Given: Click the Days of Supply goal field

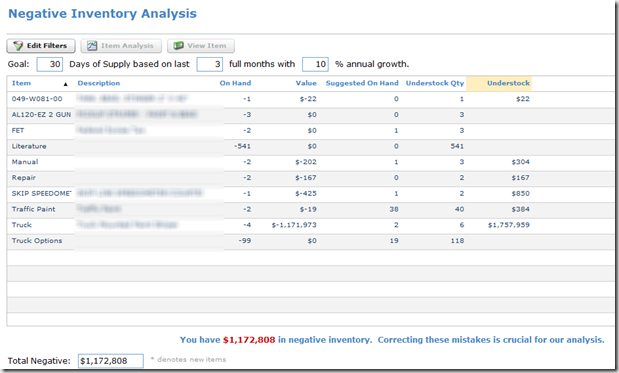Looking at the screenshot, I should pos(49,64).
